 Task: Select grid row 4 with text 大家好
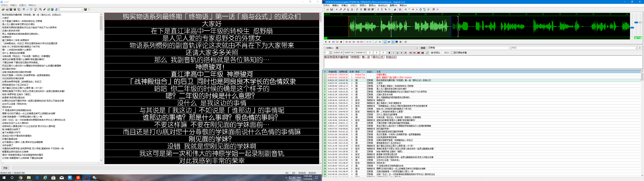481,83
